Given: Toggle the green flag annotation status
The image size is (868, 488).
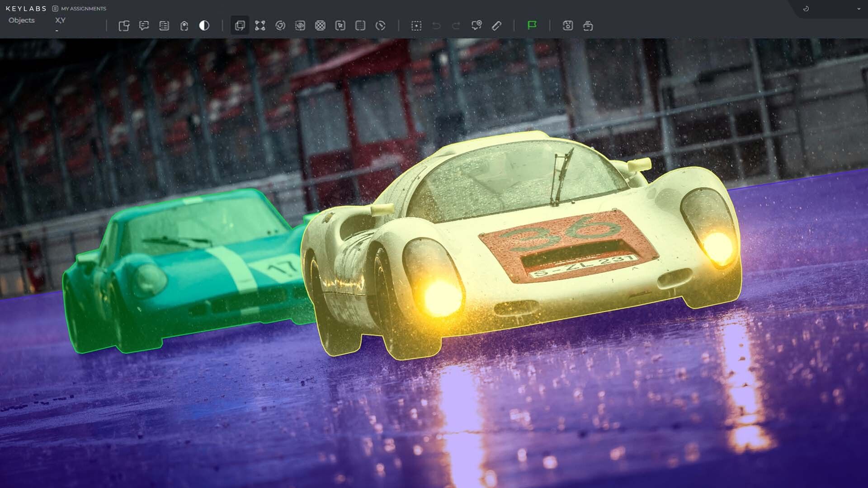Looking at the screenshot, I should [x=532, y=26].
